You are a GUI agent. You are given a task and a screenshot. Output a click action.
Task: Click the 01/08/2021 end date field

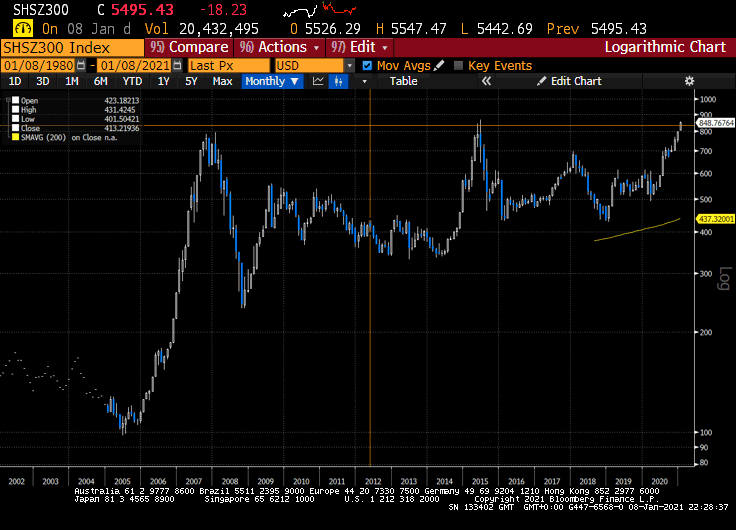135,65
